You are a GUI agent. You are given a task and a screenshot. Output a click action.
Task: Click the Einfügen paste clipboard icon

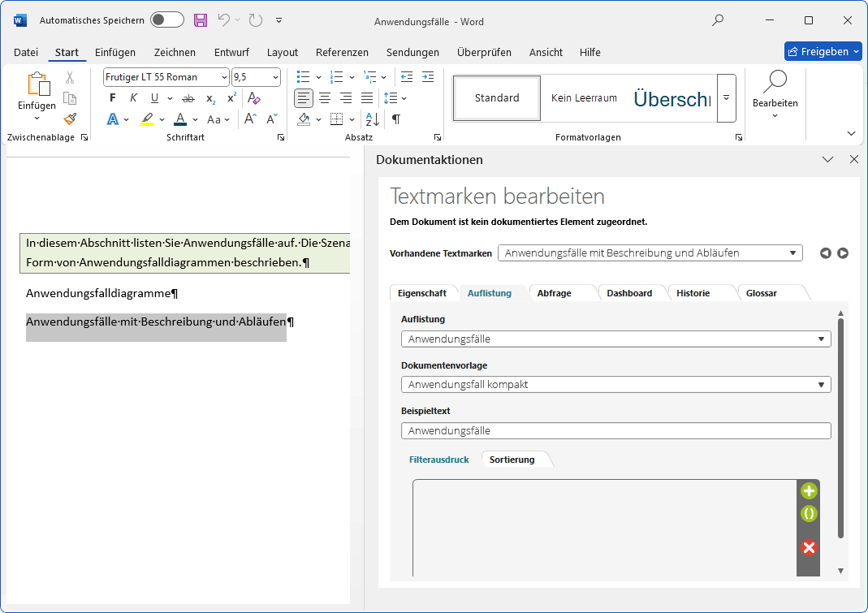coord(37,84)
